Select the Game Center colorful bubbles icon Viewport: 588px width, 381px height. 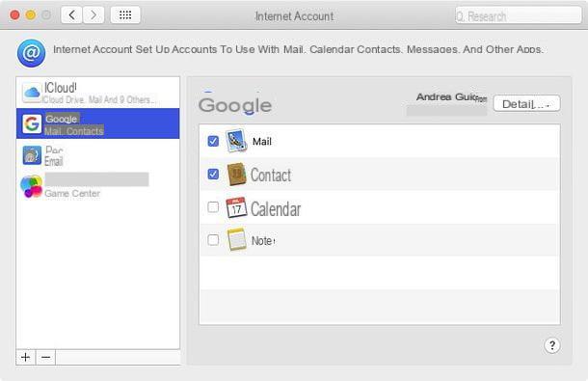coord(32,186)
